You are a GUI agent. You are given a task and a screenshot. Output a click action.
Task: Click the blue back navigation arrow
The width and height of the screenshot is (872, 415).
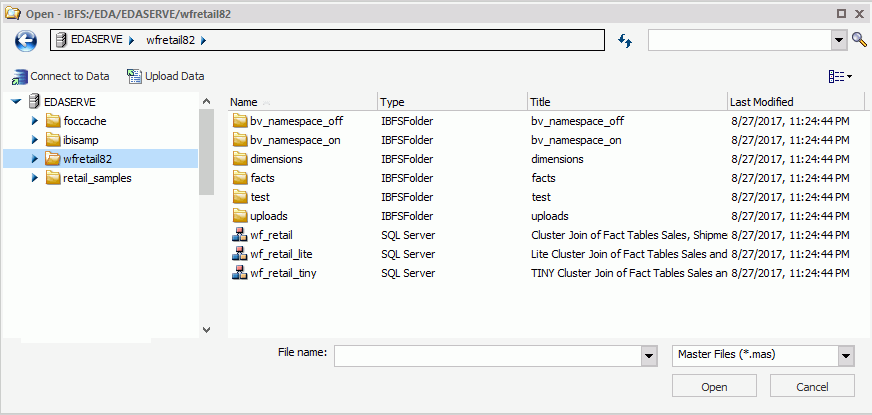(26, 40)
